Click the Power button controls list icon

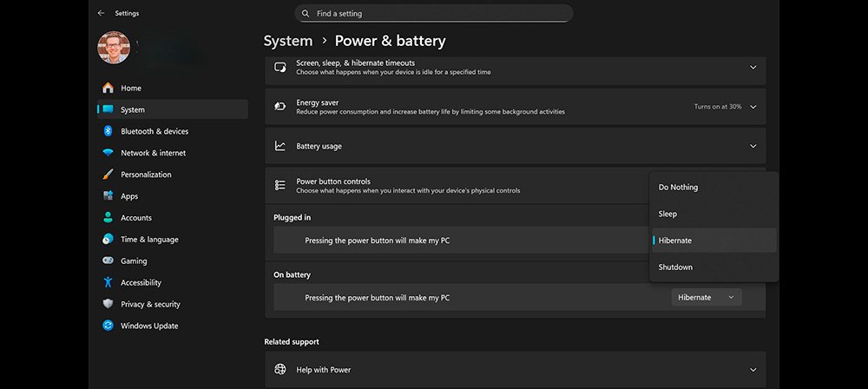(x=280, y=185)
